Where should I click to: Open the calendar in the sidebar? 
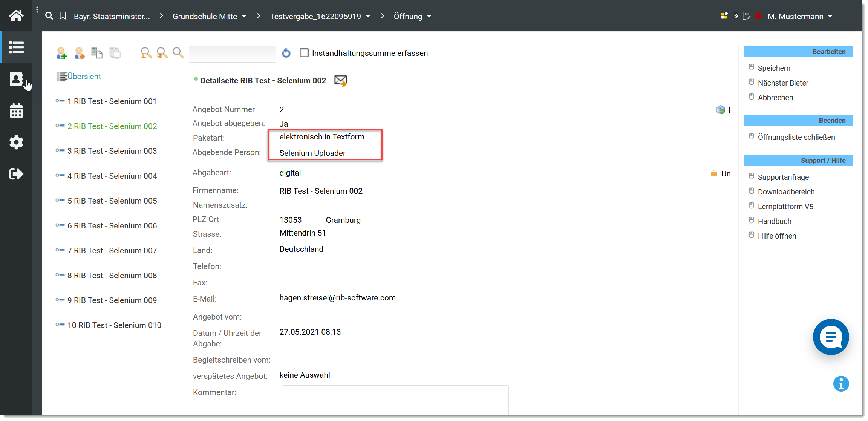16,111
